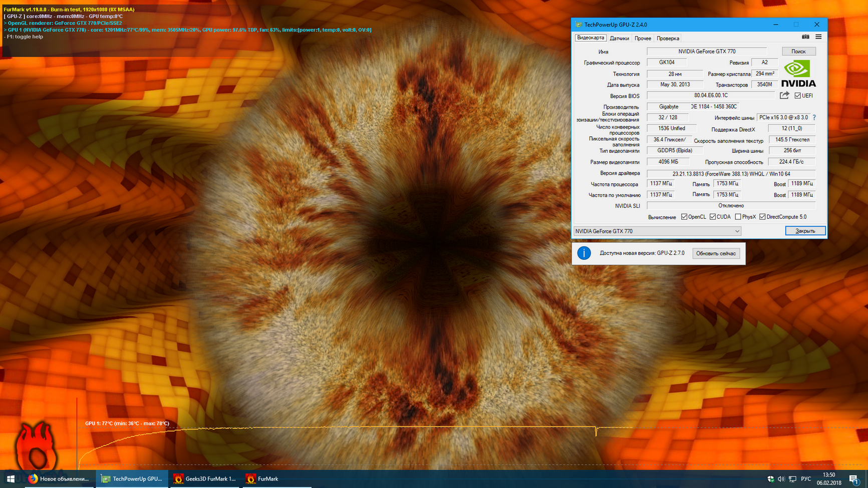The width and height of the screenshot is (868, 488).
Task: Click the 145.5 Гтексел texture fillrate value
Action: click(x=792, y=140)
